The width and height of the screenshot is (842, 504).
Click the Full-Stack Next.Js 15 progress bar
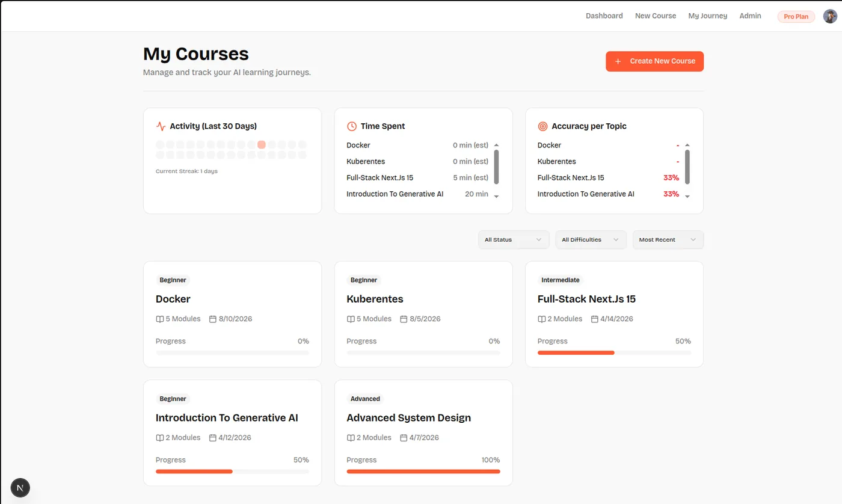point(614,353)
